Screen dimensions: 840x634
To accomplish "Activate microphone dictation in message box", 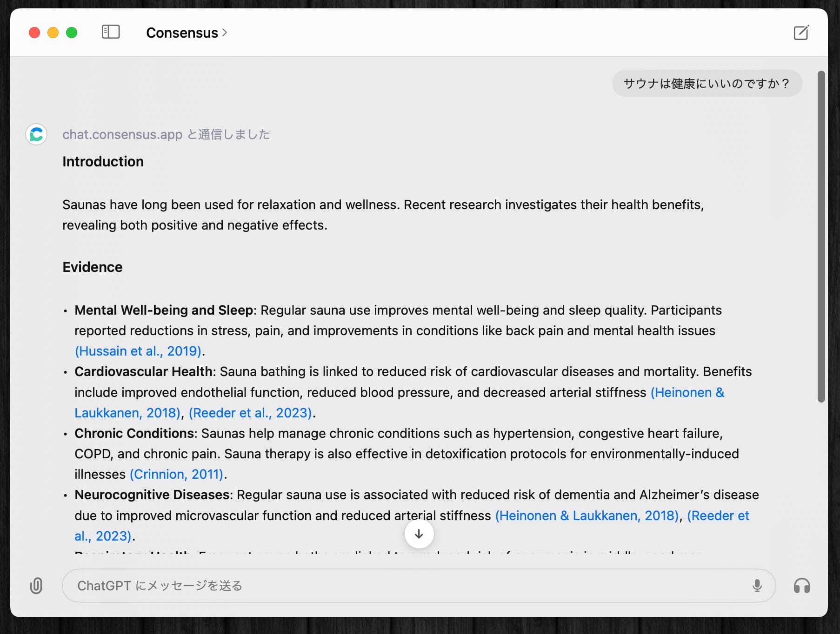I will click(757, 586).
